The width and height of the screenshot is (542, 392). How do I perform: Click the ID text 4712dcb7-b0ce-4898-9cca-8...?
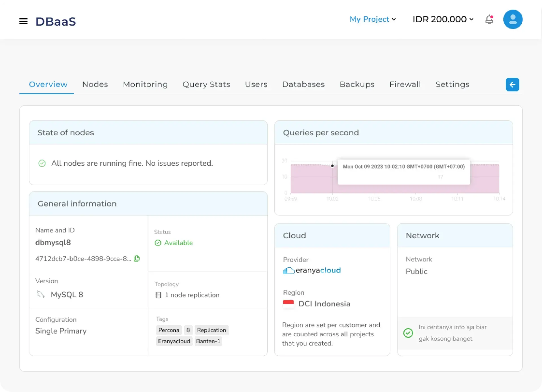(x=83, y=259)
